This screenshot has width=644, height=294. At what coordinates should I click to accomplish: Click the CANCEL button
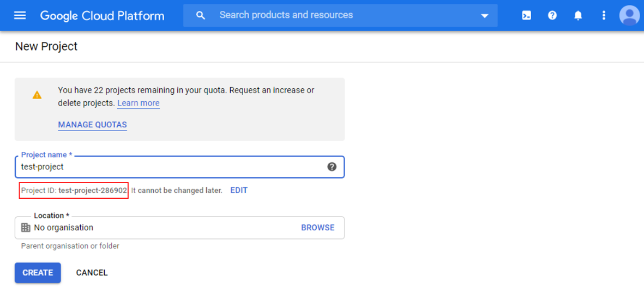(92, 273)
